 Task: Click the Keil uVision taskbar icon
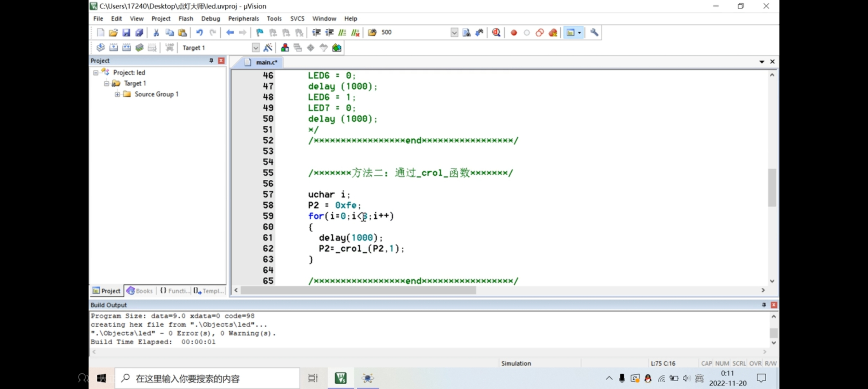(x=341, y=378)
